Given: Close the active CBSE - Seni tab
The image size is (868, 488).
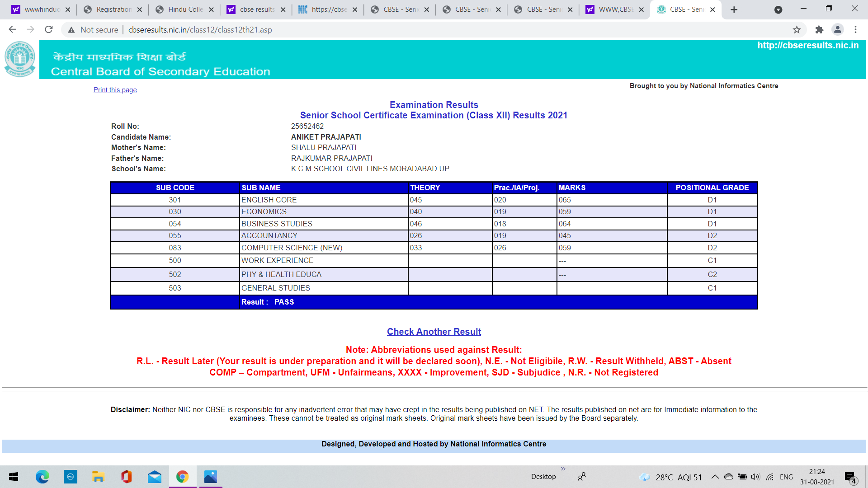Looking at the screenshot, I should 712,9.
